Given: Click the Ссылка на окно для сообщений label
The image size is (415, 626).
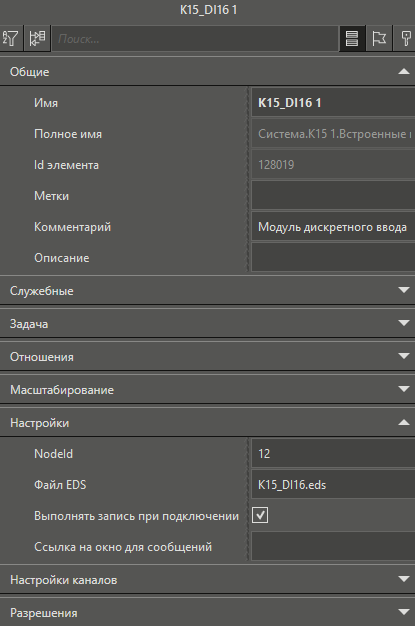Looking at the screenshot, I should point(123,547).
